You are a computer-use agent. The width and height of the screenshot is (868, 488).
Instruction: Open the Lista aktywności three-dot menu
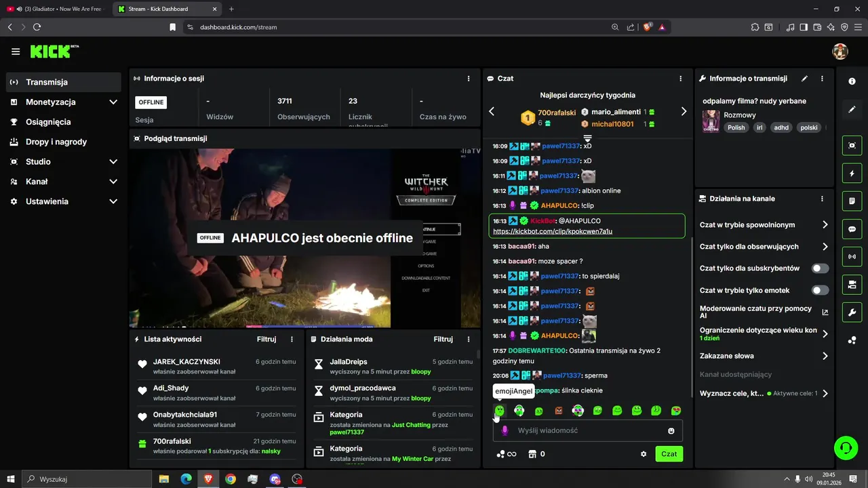click(x=292, y=339)
